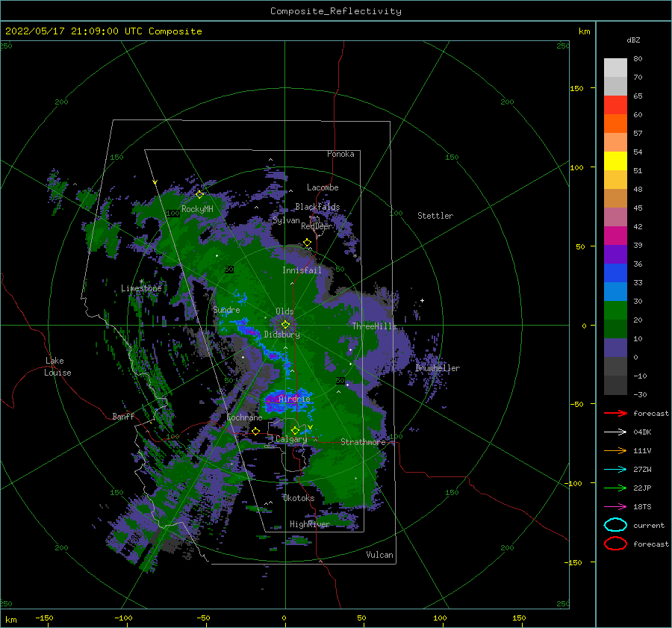
Task: Click the Lacombe label
Action: (x=323, y=187)
